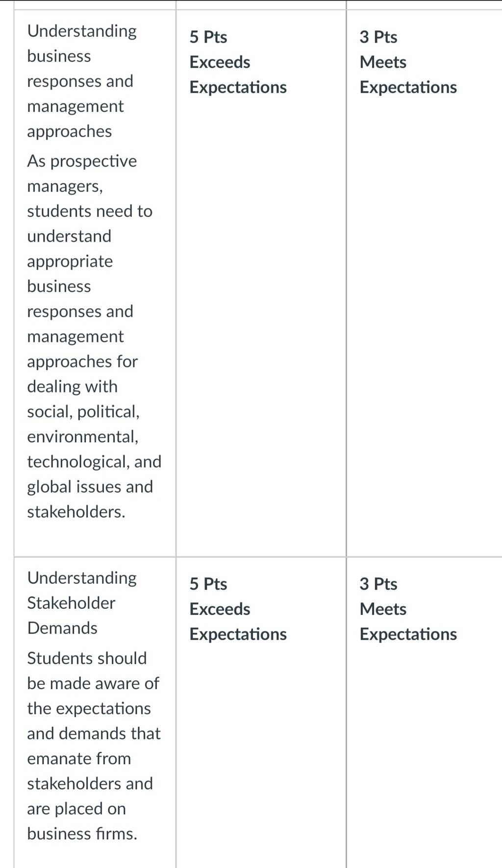This screenshot has height=868, width=502.
Task: Choose Stakeholder Demands 'Exceeds Expectations' rating
Action: (x=238, y=622)
